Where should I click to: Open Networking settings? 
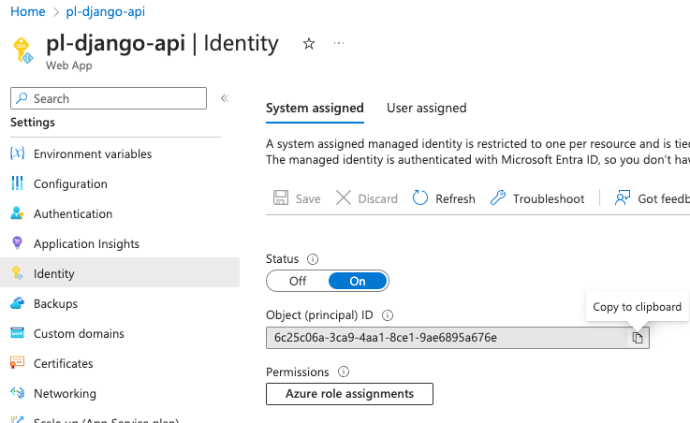pyautogui.click(x=65, y=394)
